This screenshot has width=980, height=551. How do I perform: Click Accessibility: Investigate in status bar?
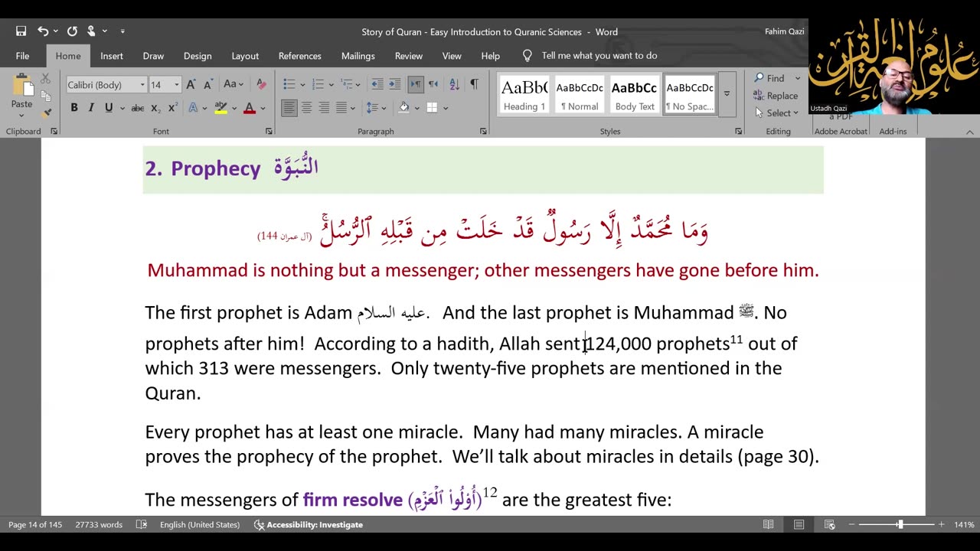309,524
